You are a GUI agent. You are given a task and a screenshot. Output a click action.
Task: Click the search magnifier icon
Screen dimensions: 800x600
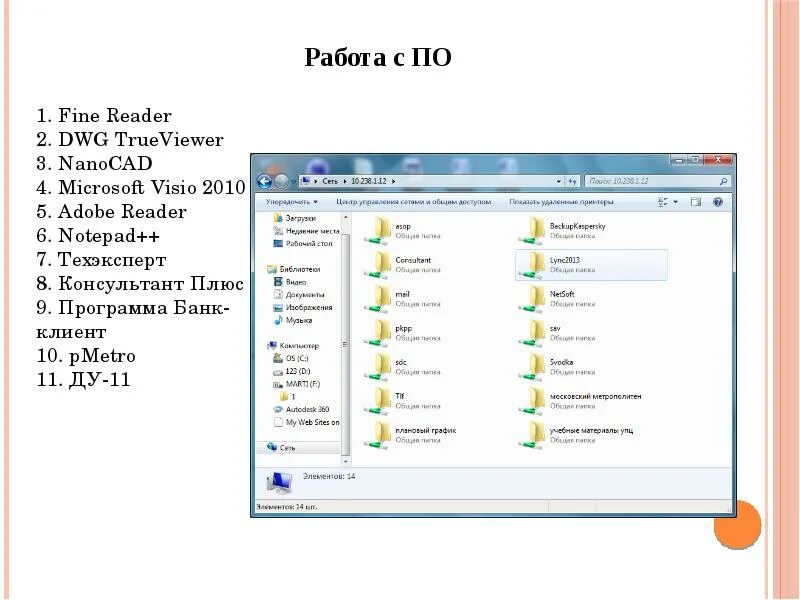coord(723,181)
